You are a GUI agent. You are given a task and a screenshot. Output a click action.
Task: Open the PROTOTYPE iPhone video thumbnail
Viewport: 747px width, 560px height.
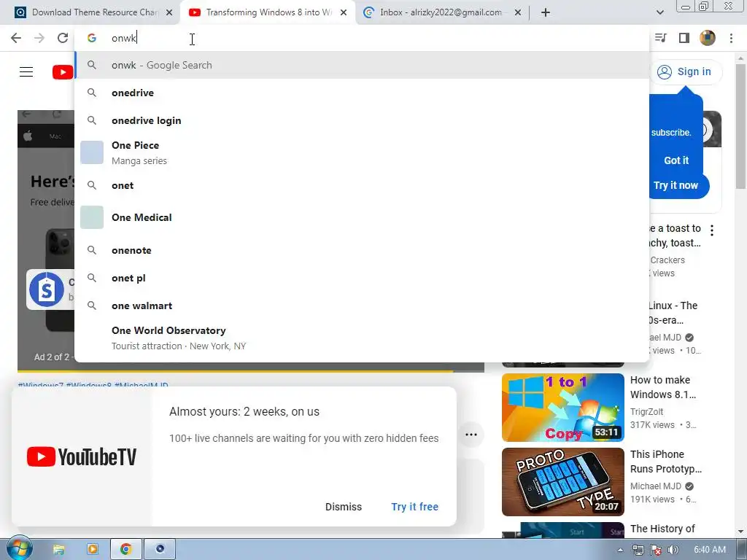pos(562,482)
